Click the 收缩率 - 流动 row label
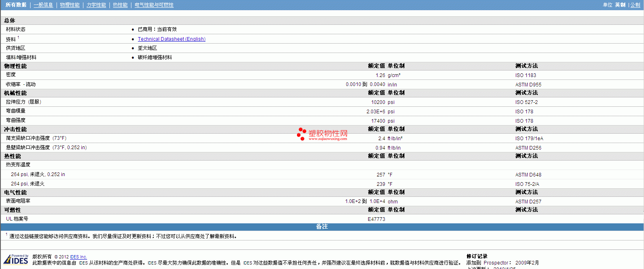This screenshot has height=269, width=644. (21, 84)
